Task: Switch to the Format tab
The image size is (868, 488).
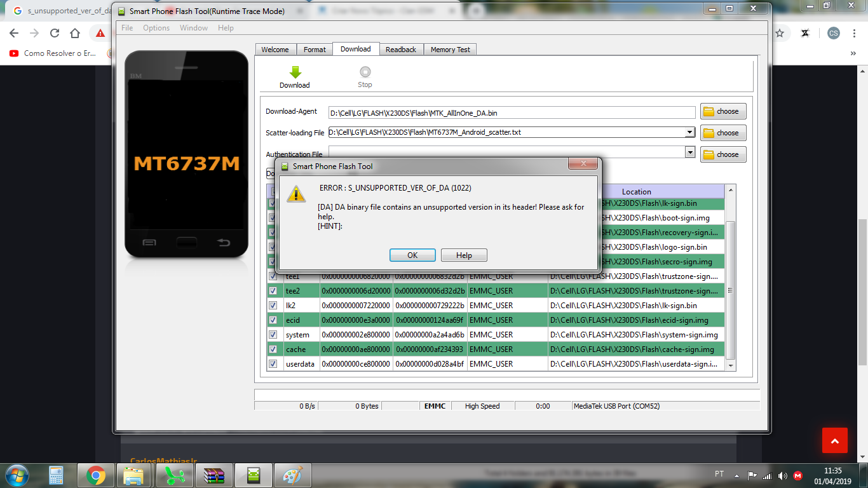Action: (x=315, y=50)
